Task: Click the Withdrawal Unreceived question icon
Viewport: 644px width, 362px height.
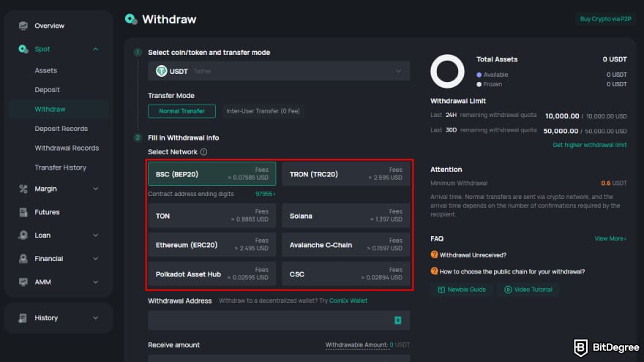Action: click(434, 254)
